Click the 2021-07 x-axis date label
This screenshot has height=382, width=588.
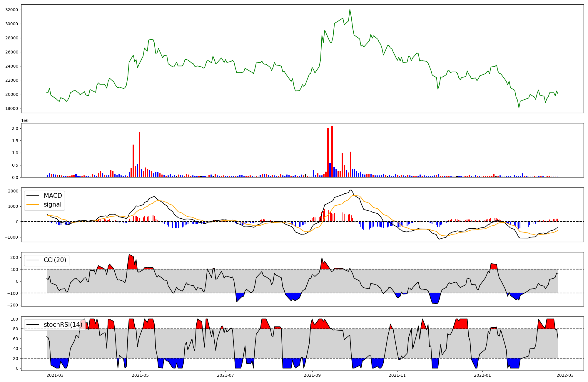pyautogui.click(x=225, y=375)
